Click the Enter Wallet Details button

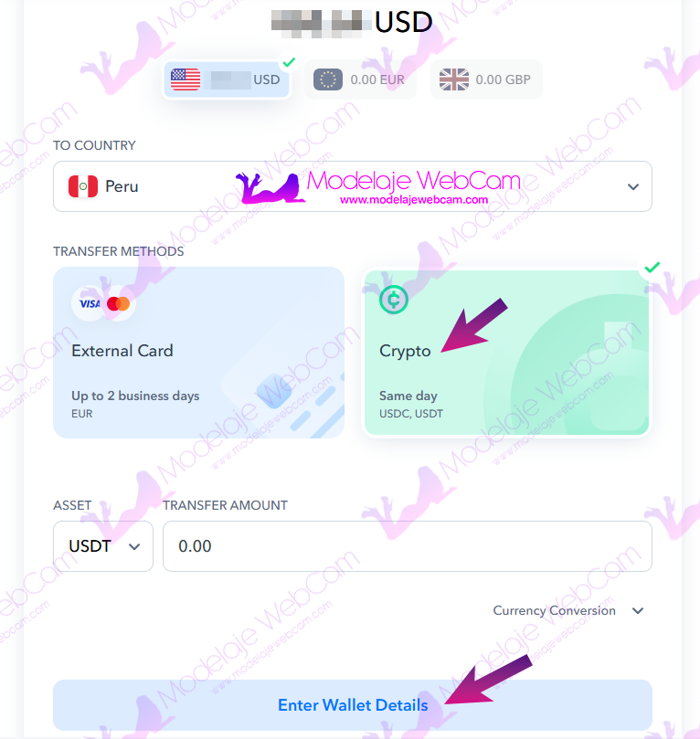pyautogui.click(x=353, y=705)
